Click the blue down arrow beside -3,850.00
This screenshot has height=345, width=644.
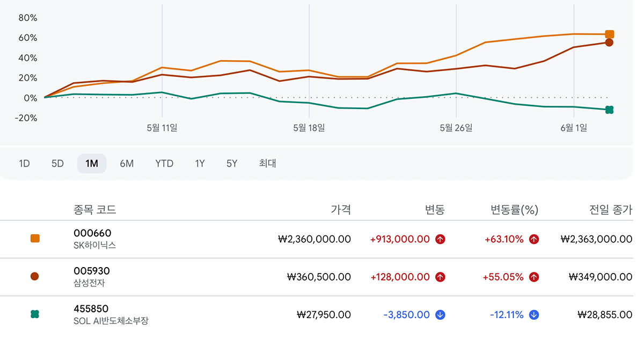tap(440, 315)
